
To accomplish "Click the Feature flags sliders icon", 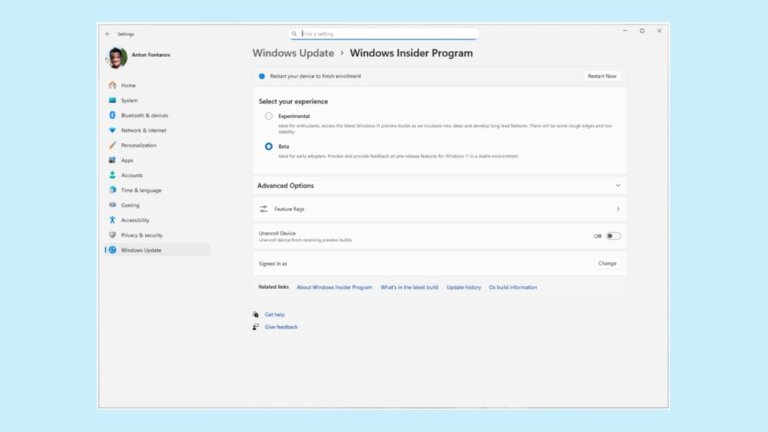I will click(x=264, y=209).
